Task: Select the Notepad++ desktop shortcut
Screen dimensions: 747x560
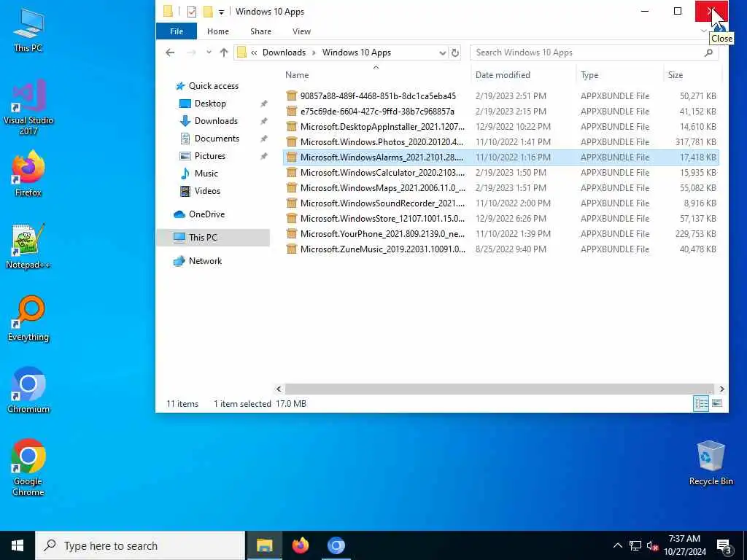Action: [x=28, y=246]
